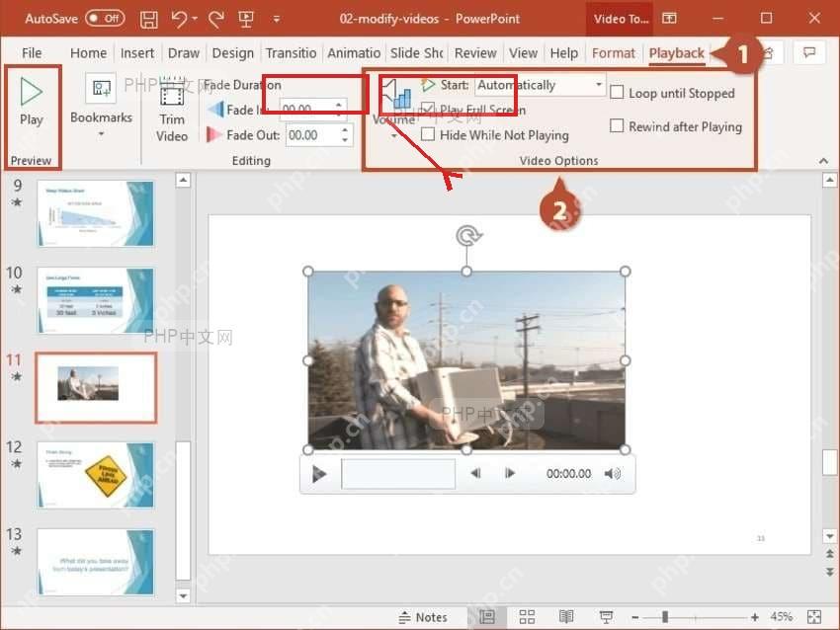Image resolution: width=840 pixels, height=630 pixels.
Task: Click slide panel scroll down arrow
Action: (183, 595)
